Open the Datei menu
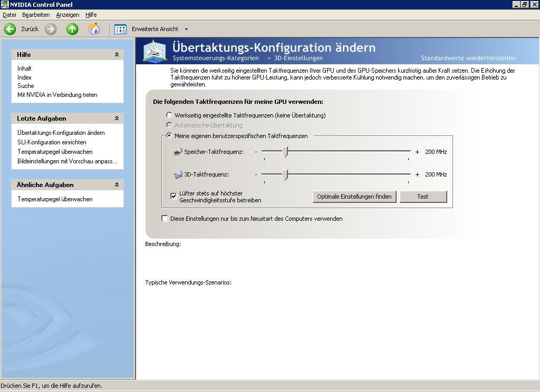This screenshot has width=540, height=392. click(x=9, y=15)
